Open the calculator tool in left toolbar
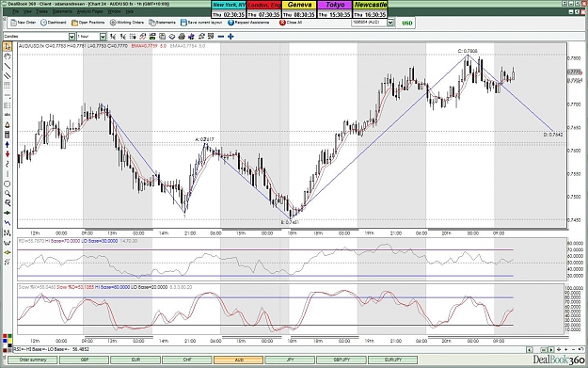The height and width of the screenshot is (368, 588). click(8, 135)
